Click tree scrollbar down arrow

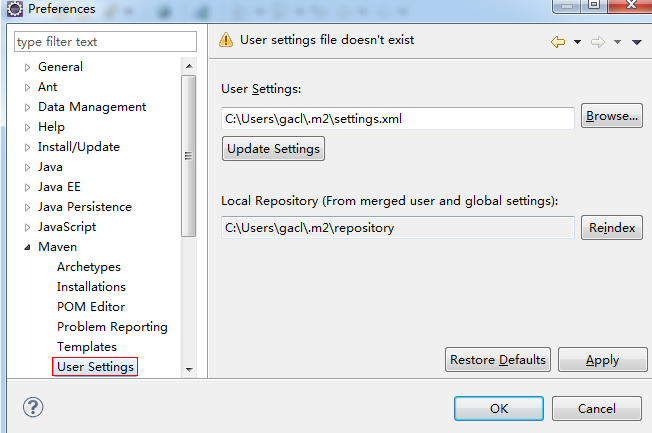tap(189, 369)
